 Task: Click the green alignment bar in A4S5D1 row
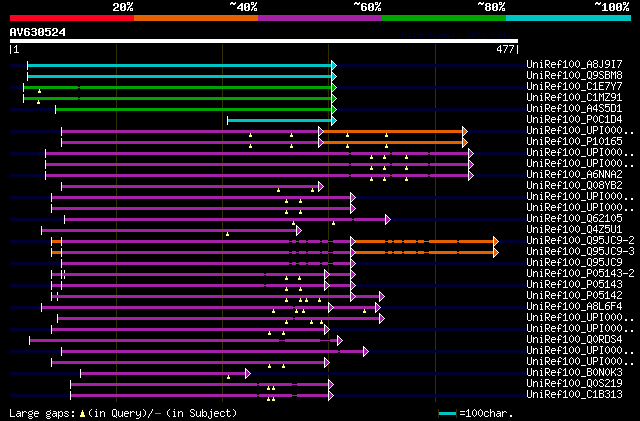[x=194, y=109]
